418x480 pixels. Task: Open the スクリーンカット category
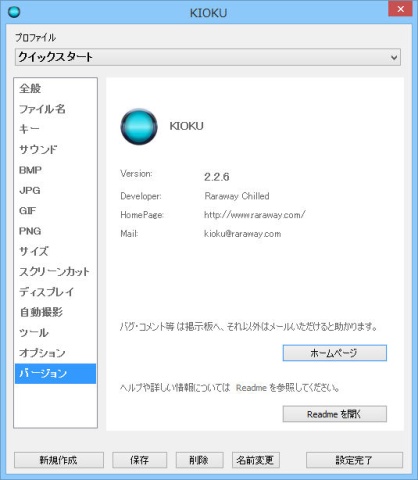[x=55, y=272]
